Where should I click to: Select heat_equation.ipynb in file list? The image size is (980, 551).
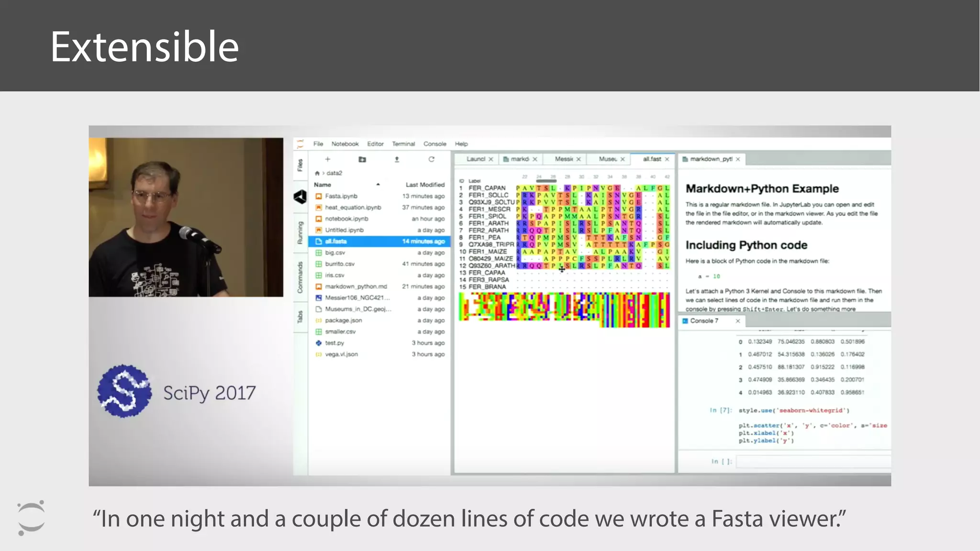pyautogui.click(x=379, y=208)
